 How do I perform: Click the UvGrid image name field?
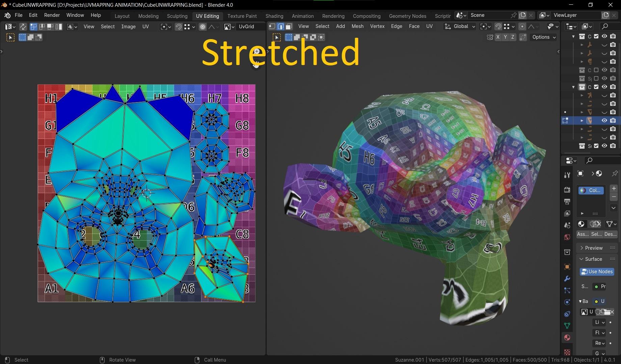click(250, 27)
